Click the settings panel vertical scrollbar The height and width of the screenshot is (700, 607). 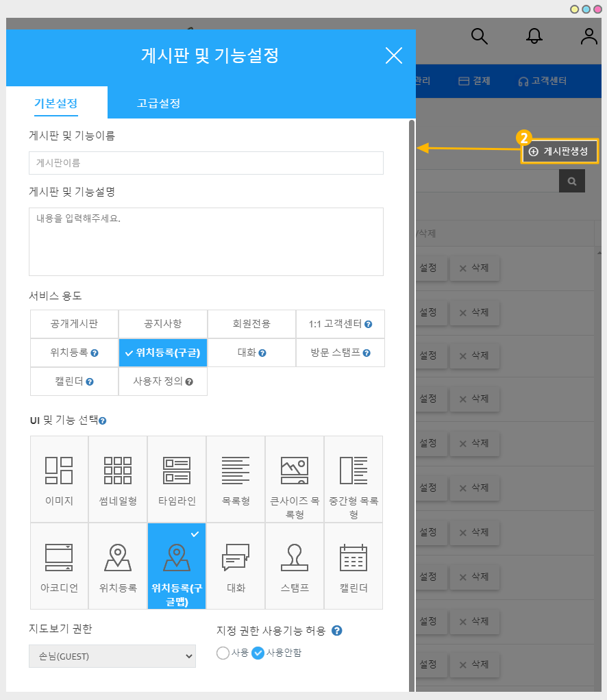point(412,342)
